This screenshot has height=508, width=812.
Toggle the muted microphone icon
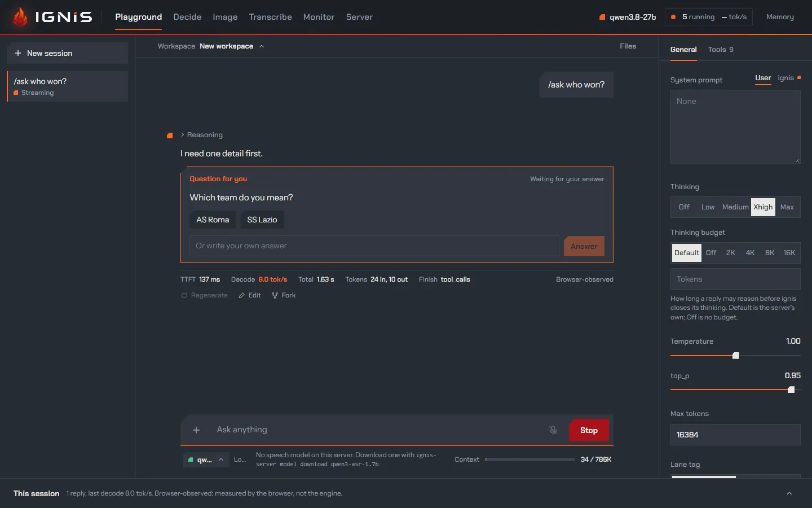pos(553,430)
